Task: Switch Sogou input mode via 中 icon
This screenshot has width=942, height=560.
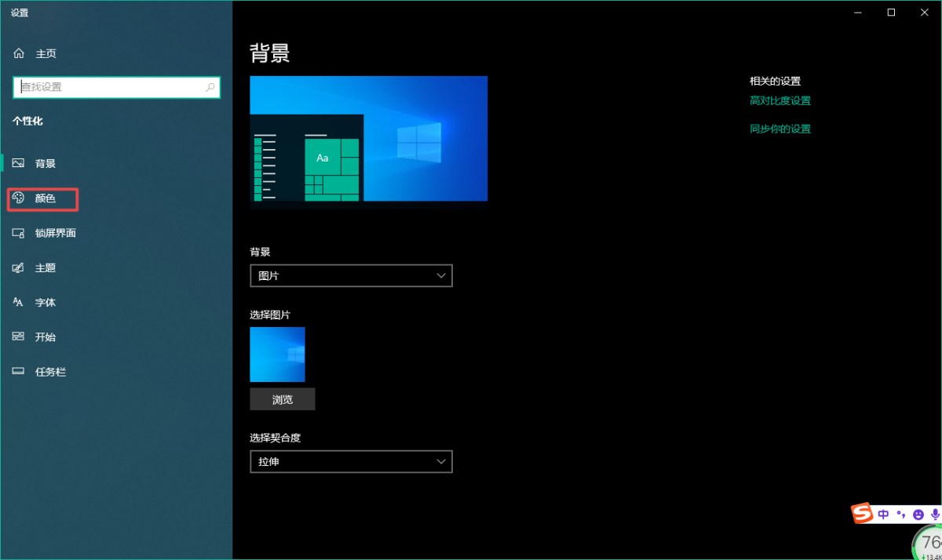Action: click(x=884, y=515)
